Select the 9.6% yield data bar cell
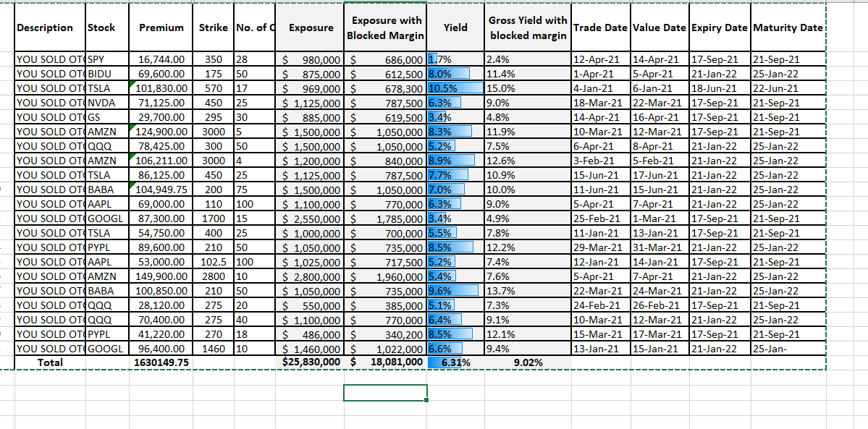This screenshot has height=429, width=868. pyautogui.click(x=455, y=291)
